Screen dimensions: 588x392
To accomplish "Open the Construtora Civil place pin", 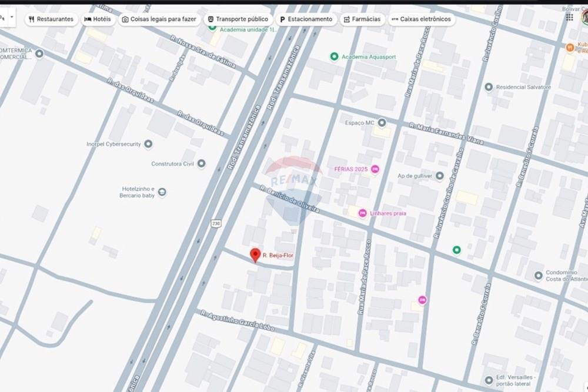I will (x=201, y=164).
